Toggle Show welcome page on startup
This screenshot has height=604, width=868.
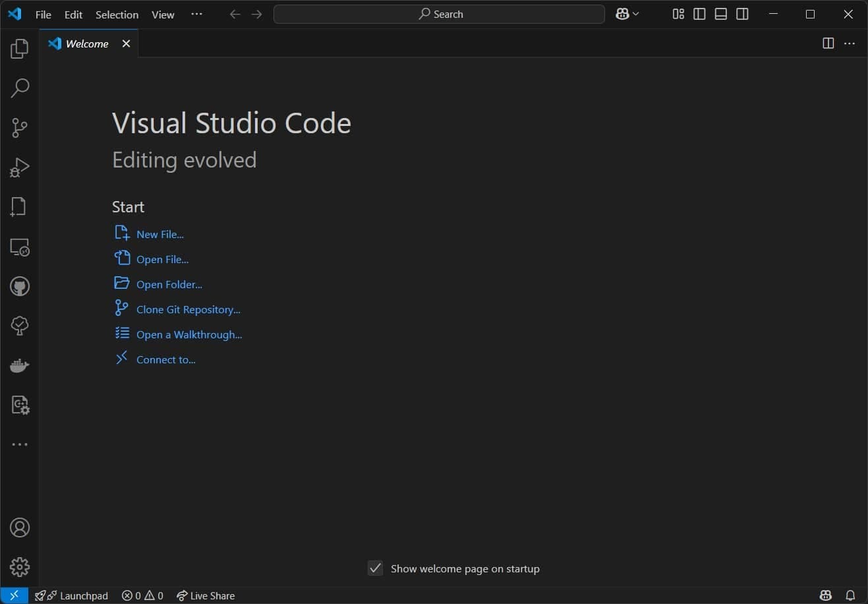(x=375, y=568)
